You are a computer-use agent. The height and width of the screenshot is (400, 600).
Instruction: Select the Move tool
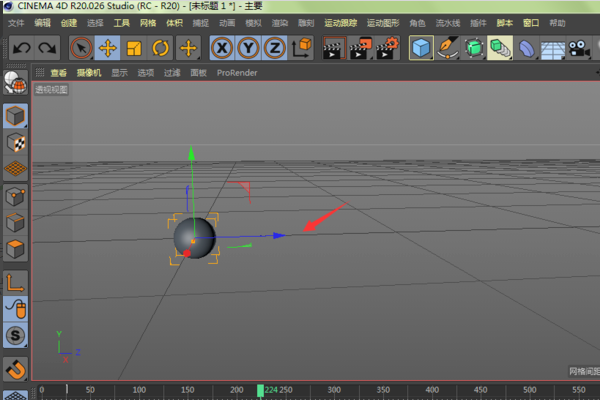coord(108,47)
